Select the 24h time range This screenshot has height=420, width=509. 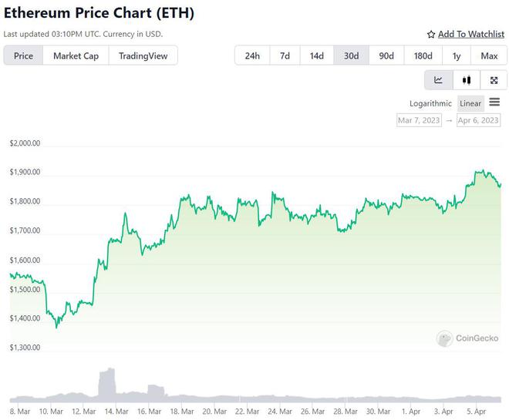point(252,55)
